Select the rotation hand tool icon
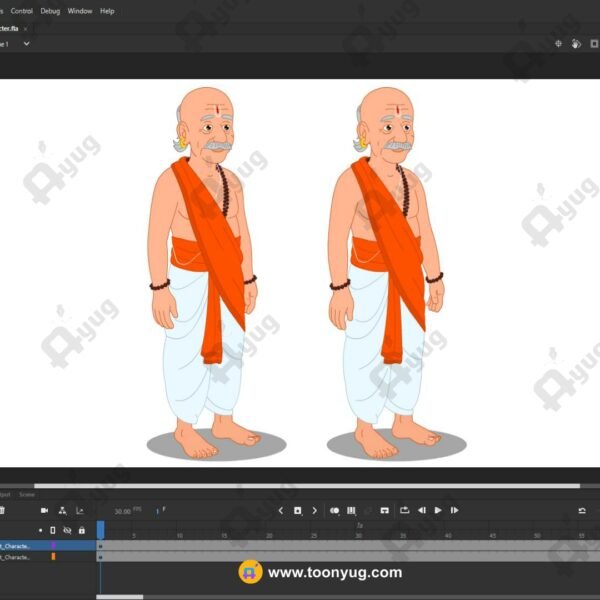 (576, 44)
